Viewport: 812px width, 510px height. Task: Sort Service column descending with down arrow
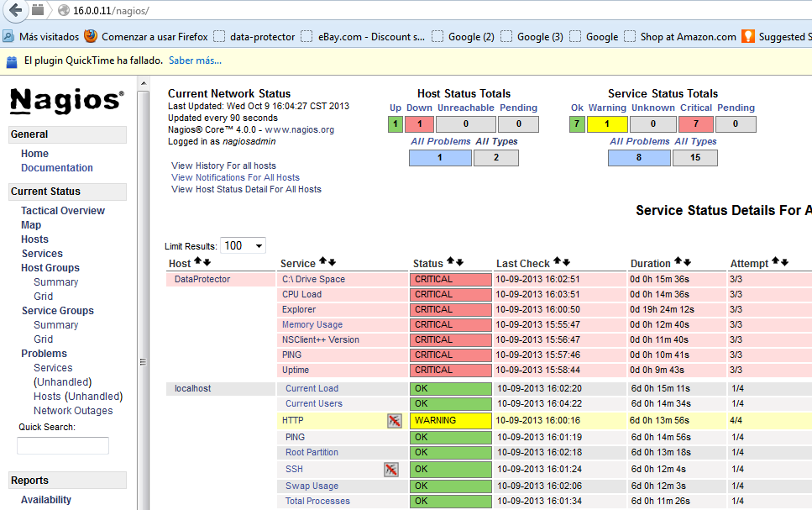[332, 262]
